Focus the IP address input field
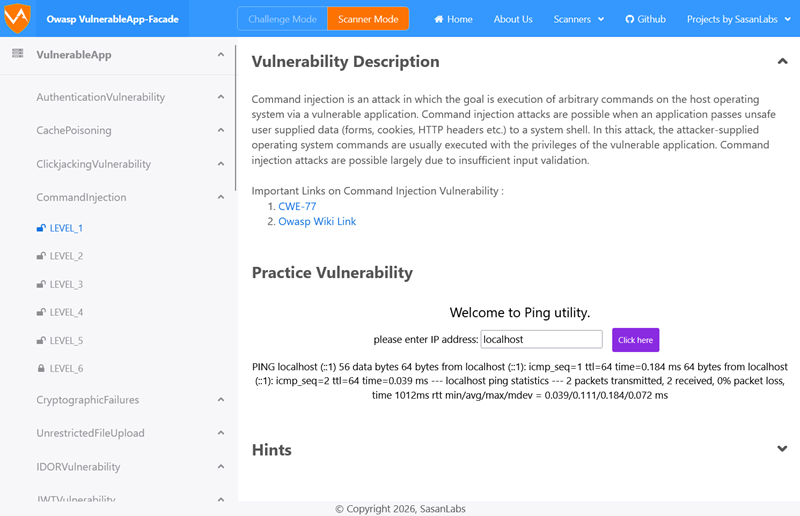The image size is (800, 516). click(x=541, y=339)
